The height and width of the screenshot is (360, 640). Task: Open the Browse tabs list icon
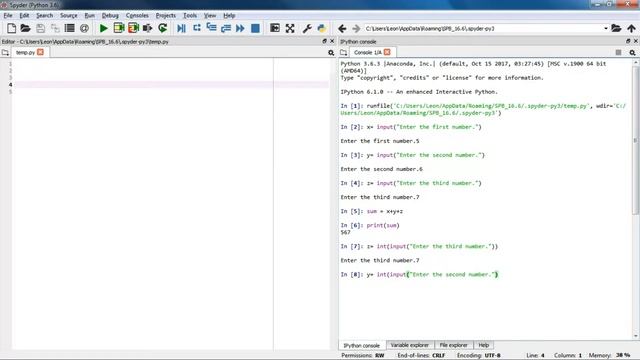click(x=70, y=28)
